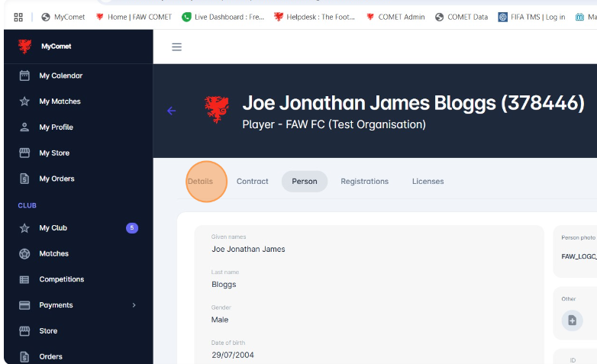The image size is (597, 364).
Task: Click the My Club badge showing 5
Action: pos(132,228)
